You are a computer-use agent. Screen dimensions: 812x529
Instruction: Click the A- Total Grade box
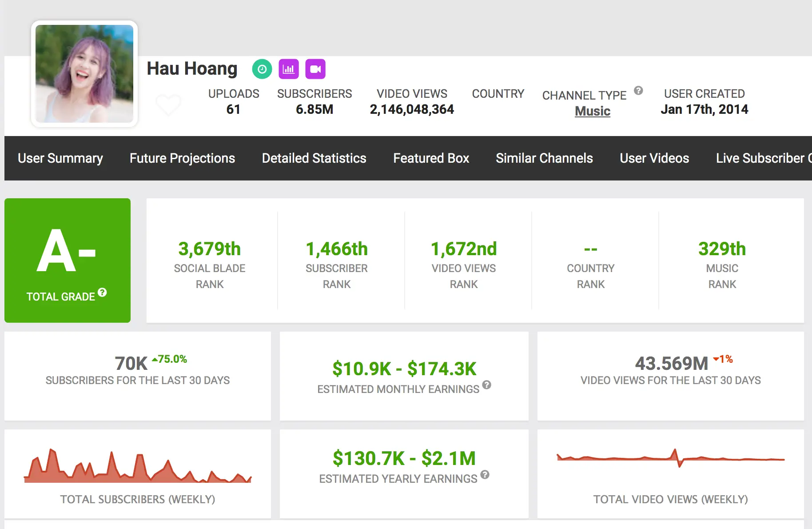tap(68, 260)
